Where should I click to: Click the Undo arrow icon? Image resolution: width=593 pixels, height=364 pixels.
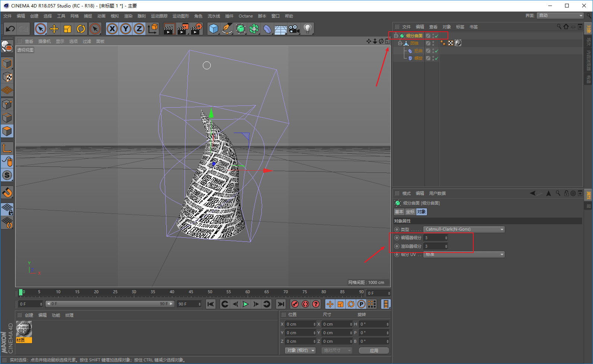[x=10, y=29]
